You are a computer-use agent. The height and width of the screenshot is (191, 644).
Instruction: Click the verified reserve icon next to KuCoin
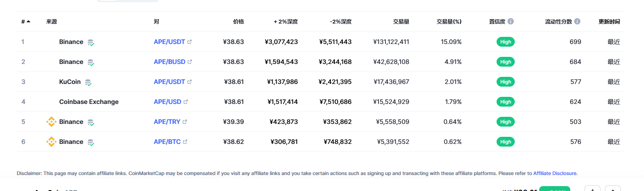coord(88,82)
